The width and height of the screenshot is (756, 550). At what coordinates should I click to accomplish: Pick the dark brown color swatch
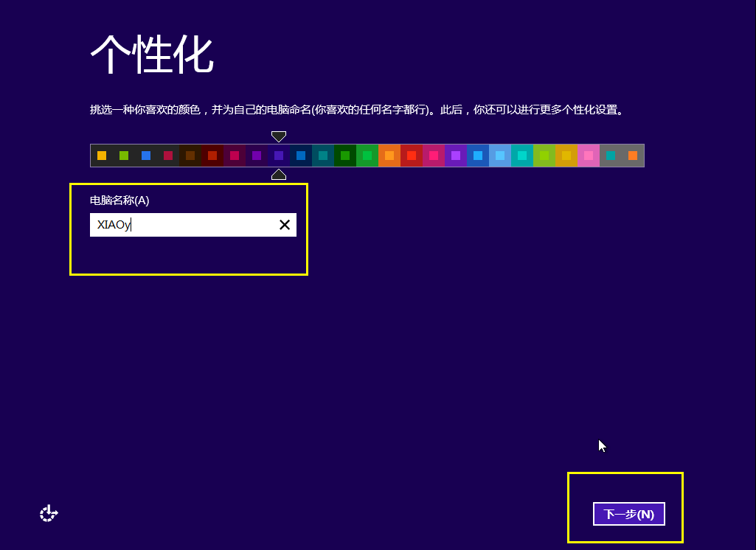pyautogui.click(x=190, y=156)
